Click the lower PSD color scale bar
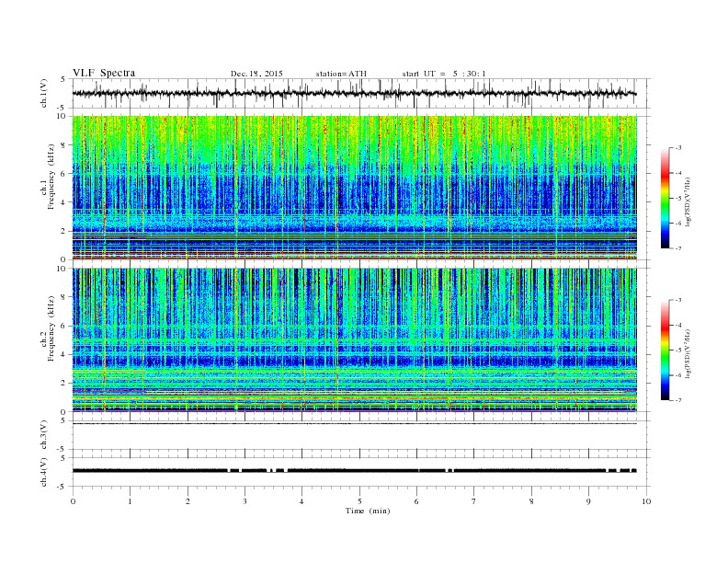 click(665, 350)
